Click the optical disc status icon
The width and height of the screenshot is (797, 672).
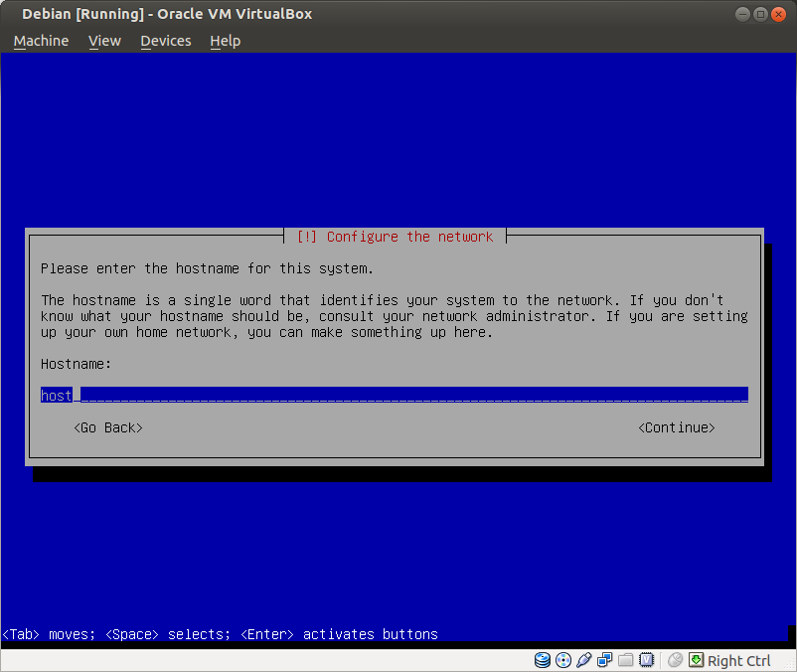coord(563,660)
